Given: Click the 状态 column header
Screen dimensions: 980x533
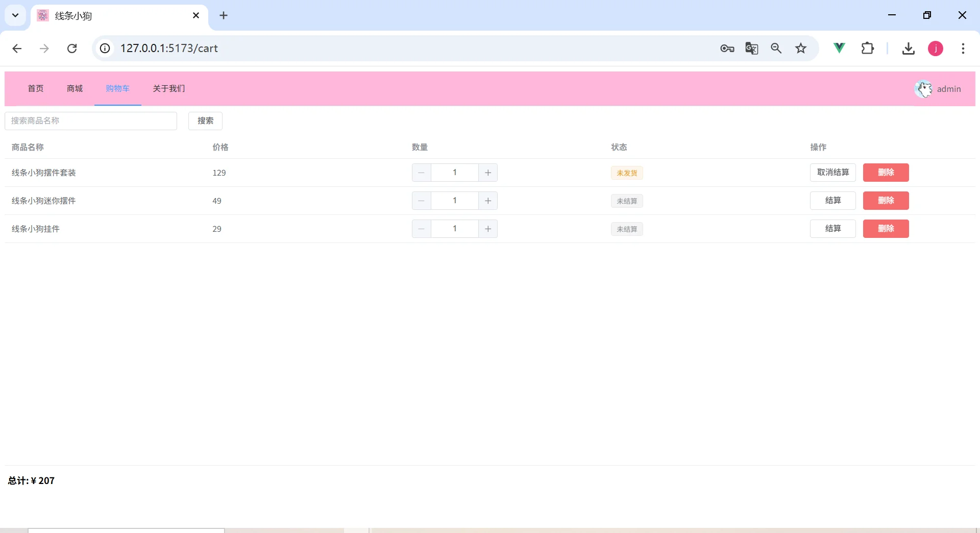Looking at the screenshot, I should pyautogui.click(x=619, y=147).
